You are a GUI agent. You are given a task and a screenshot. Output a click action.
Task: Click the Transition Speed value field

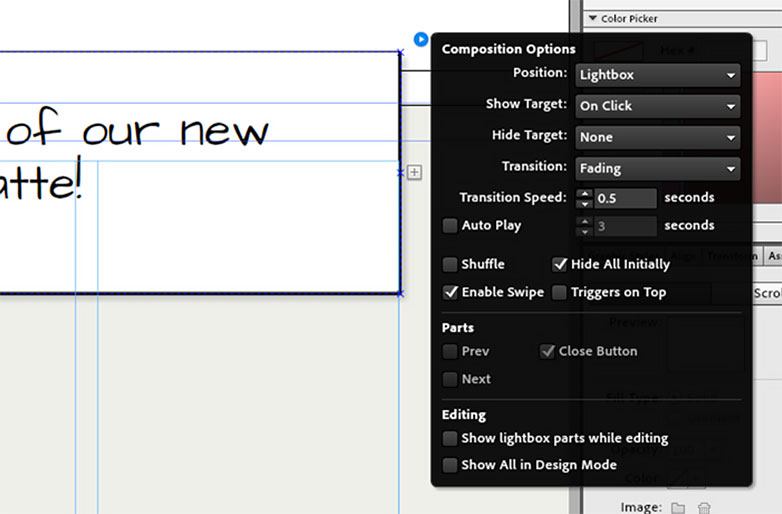[625, 198]
